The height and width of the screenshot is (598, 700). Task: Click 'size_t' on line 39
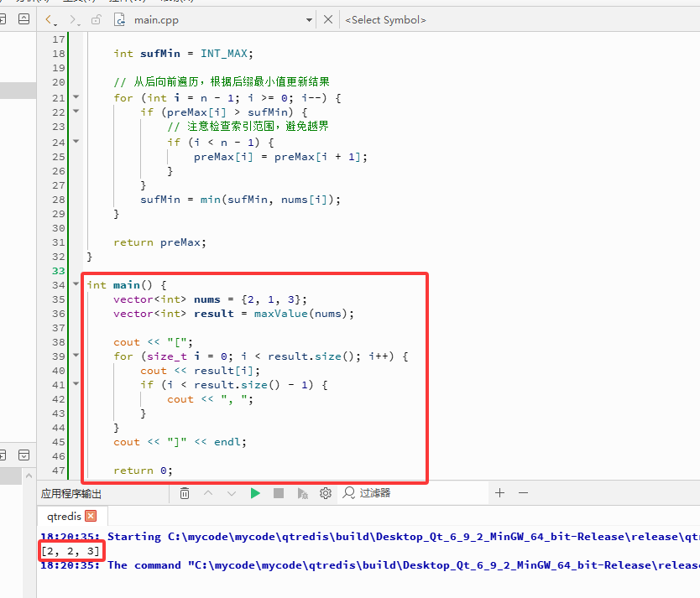pyautogui.click(x=167, y=356)
